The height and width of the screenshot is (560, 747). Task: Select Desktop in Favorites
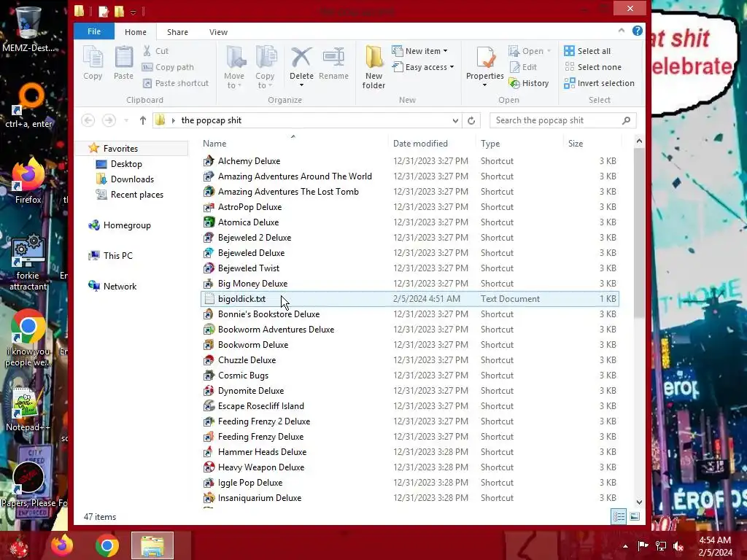tap(126, 164)
